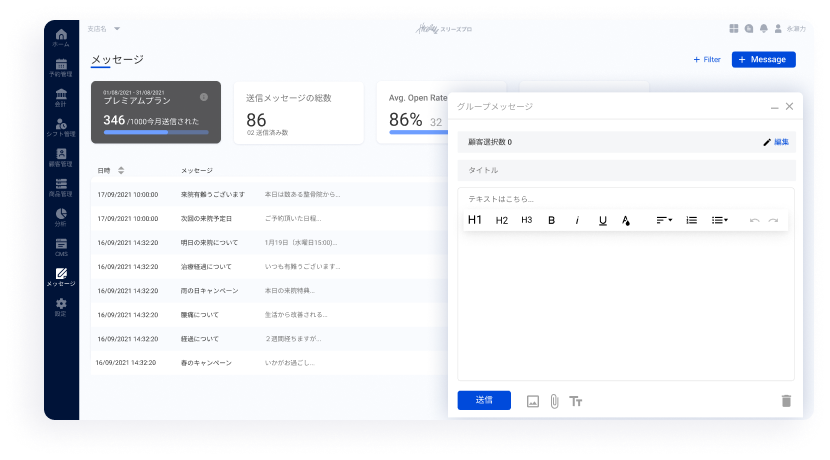Toggle bold formatting
Image resolution: width=830 pixels, height=460 pixels.
(x=552, y=220)
